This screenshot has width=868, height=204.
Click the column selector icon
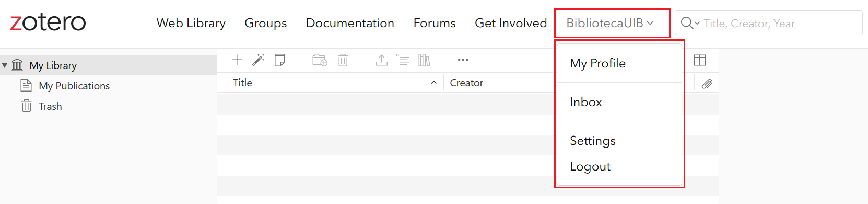pos(699,60)
